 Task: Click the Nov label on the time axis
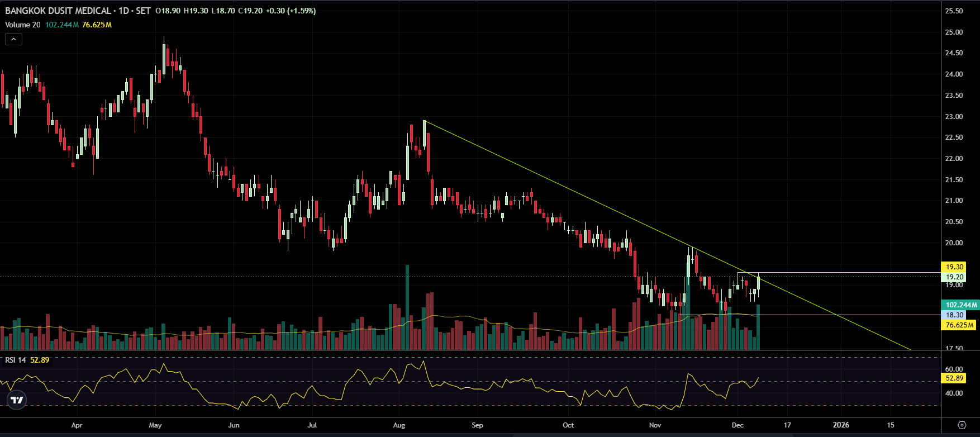655,425
